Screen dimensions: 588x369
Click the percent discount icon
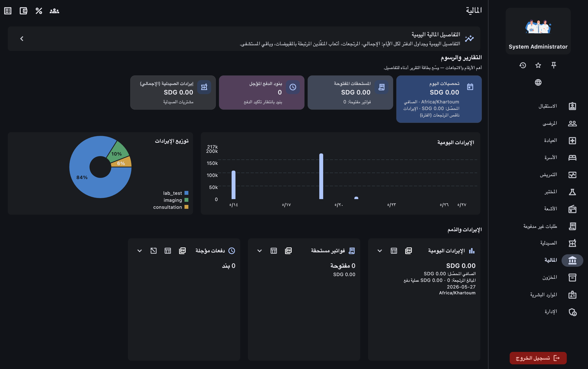point(39,11)
